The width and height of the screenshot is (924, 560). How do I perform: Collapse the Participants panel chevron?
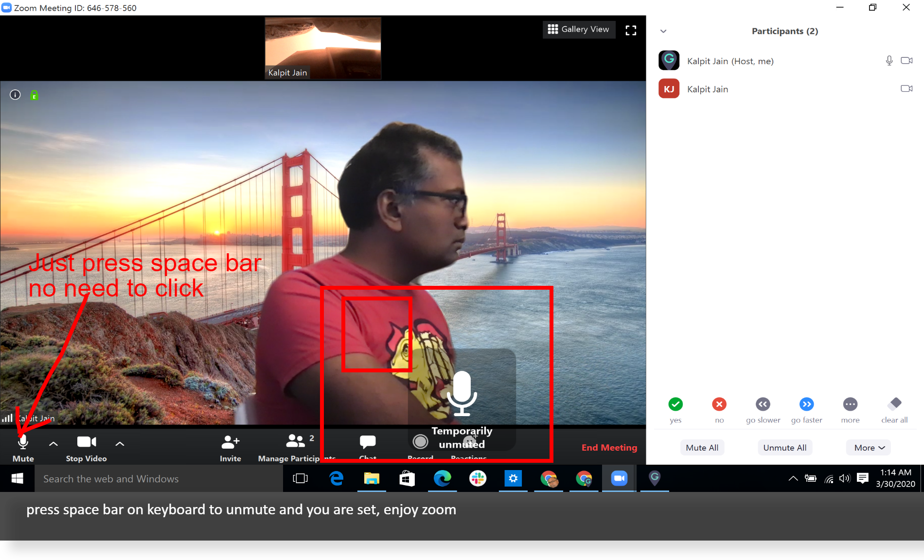pyautogui.click(x=663, y=31)
